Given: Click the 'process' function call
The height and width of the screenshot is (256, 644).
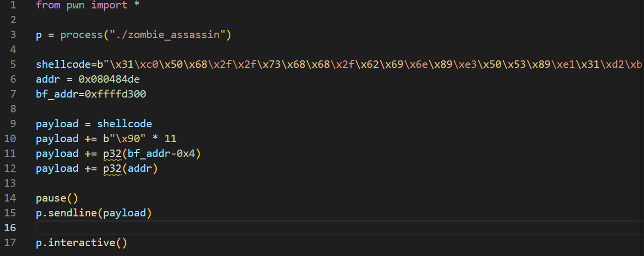Looking at the screenshot, I should coord(81,35).
